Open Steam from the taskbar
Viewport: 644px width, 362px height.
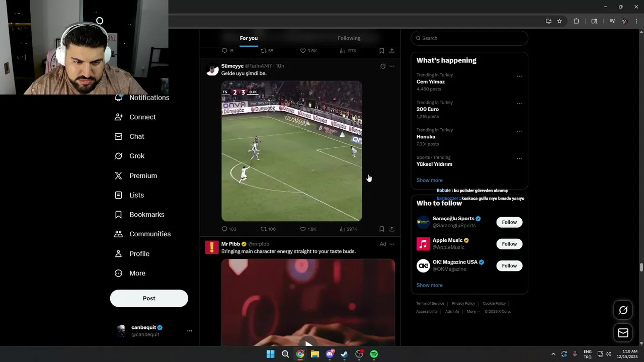click(x=344, y=354)
